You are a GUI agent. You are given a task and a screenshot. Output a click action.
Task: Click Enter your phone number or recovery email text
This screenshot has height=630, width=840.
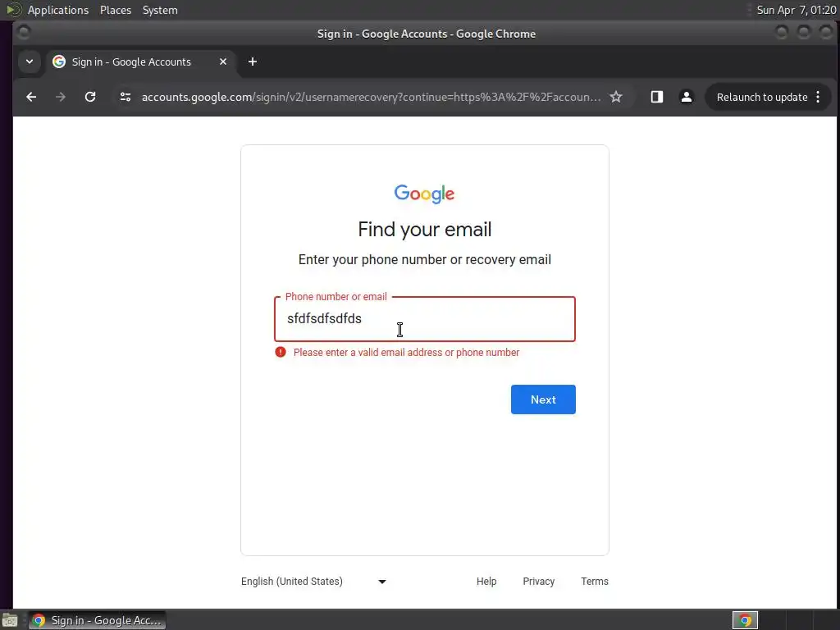424,260
